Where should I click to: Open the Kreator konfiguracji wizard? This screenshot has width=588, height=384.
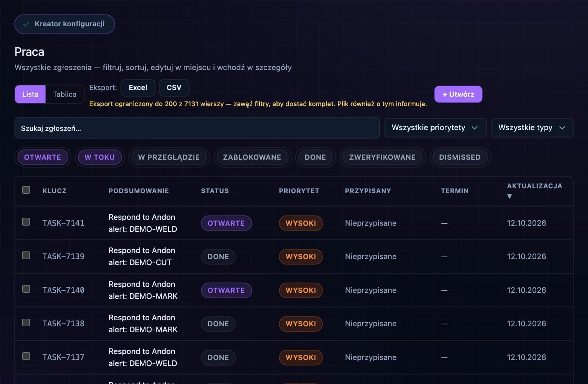point(64,24)
